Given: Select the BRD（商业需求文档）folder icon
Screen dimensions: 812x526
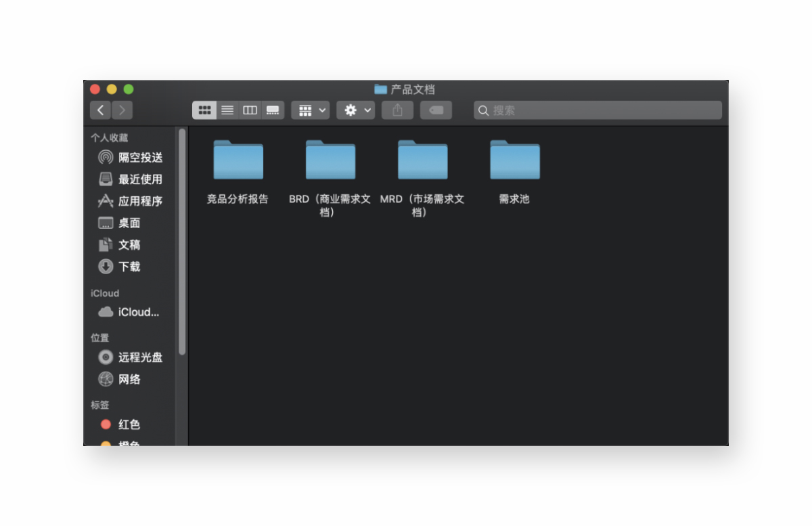Looking at the screenshot, I should click(330, 160).
